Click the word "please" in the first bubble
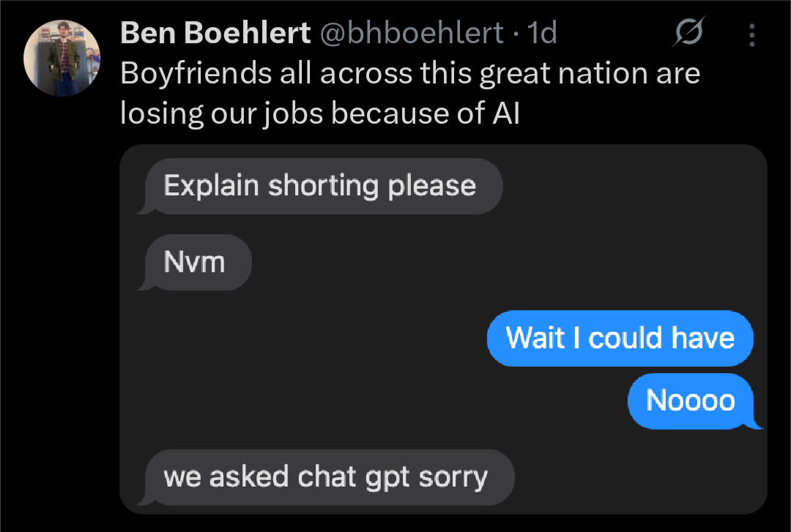Screen dimensions: 791x532 (431, 186)
